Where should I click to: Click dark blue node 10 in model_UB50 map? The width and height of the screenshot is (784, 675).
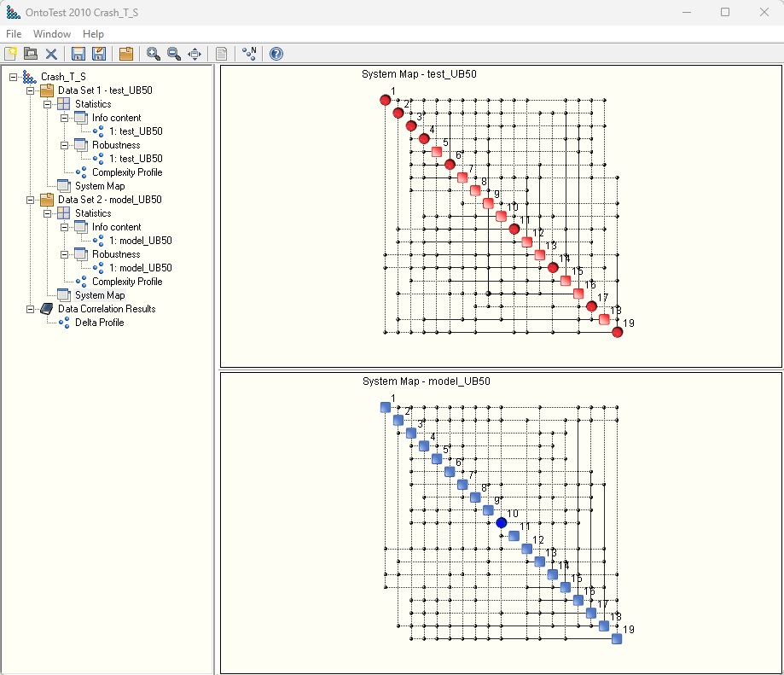[x=502, y=522]
